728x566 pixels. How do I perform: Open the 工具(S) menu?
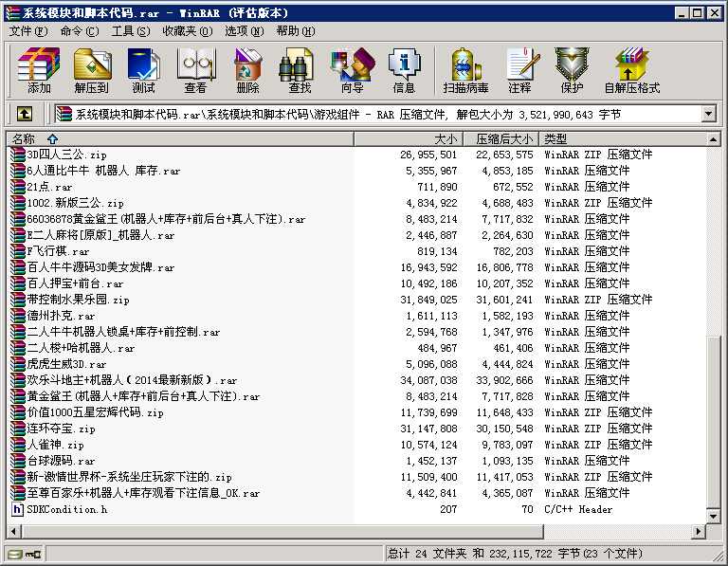tap(131, 31)
